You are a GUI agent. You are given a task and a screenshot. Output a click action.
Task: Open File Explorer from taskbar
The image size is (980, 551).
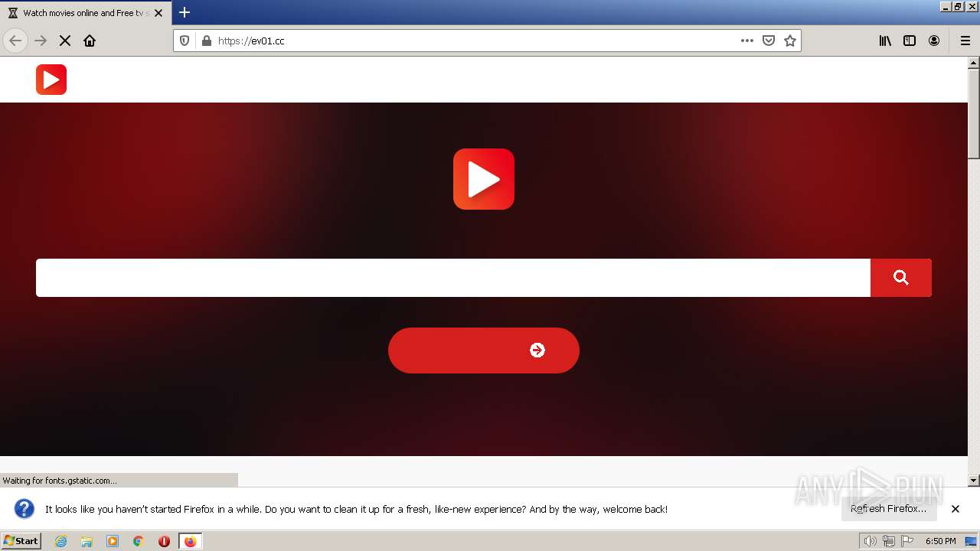pyautogui.click(x=87, y=541)
